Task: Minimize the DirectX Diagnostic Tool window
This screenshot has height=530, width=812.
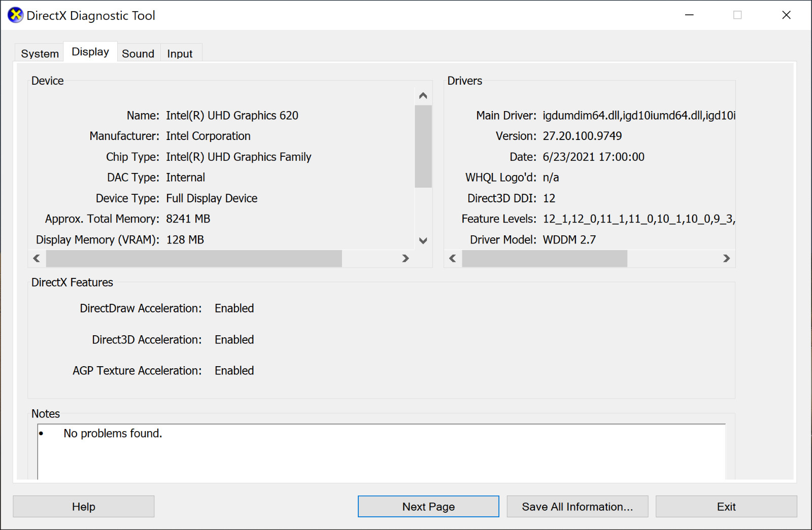Action: point(689,15)
